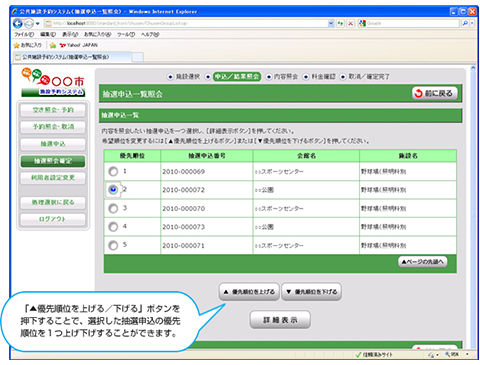
Task: Click application number 2010-000073
Action: tap(184, 227)
